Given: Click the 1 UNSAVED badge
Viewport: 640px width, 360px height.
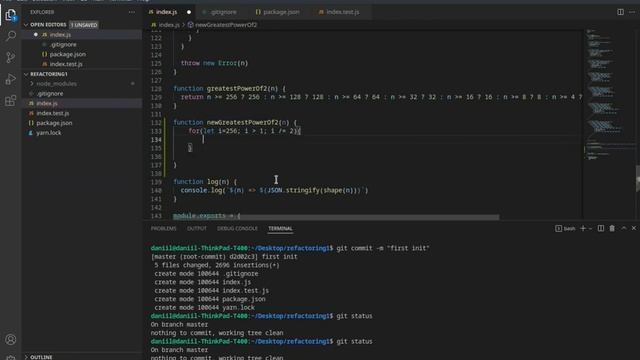Looking at the screenshot, I should [x=84, y=25].
